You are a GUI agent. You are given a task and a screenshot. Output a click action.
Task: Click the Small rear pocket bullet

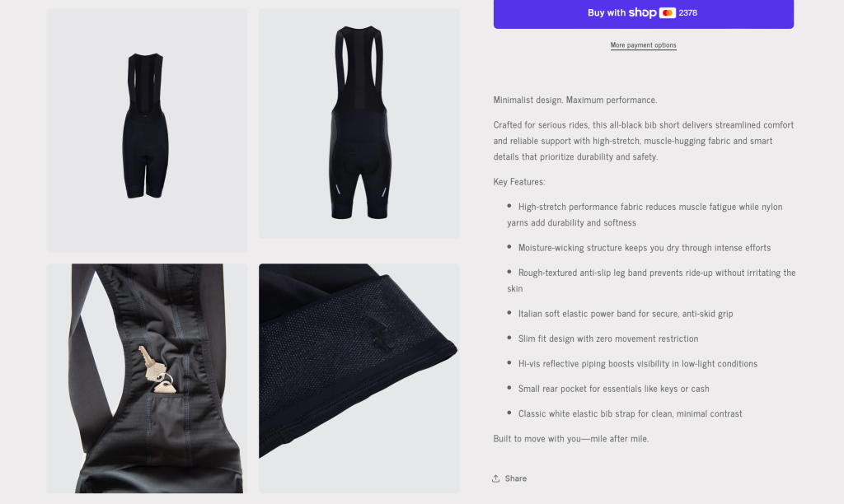coord(613,389)
